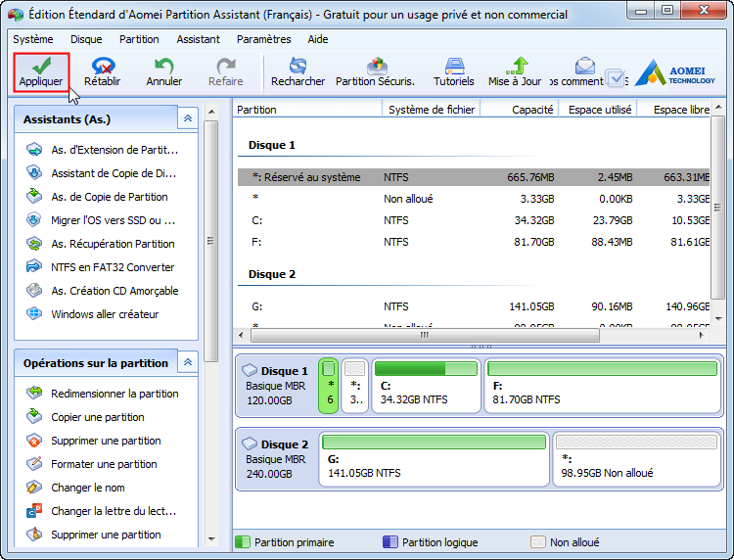The height and width of the screenshot is (560, 734).
Task: Click the Annuler undo icon
Action: (x=163, y=72)
